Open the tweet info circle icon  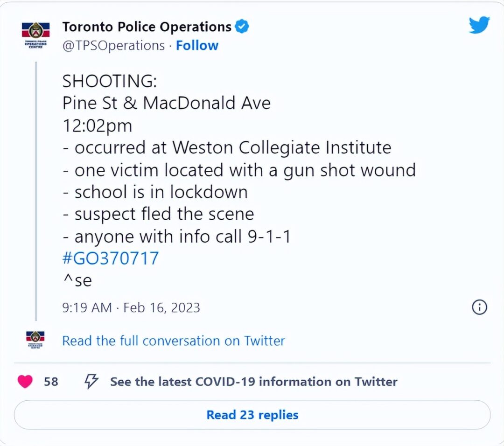tap(479, 307)
